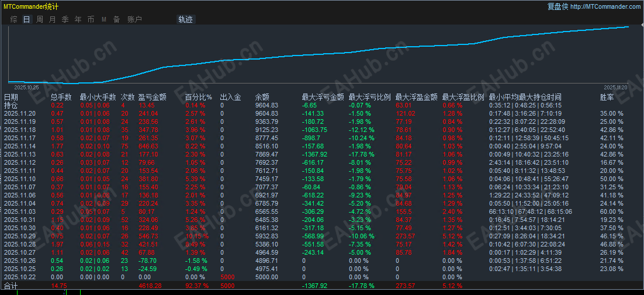The image size is (644, 295).
Task: Select the 2025.11.10 date row
Action: [x=20, y=179]
